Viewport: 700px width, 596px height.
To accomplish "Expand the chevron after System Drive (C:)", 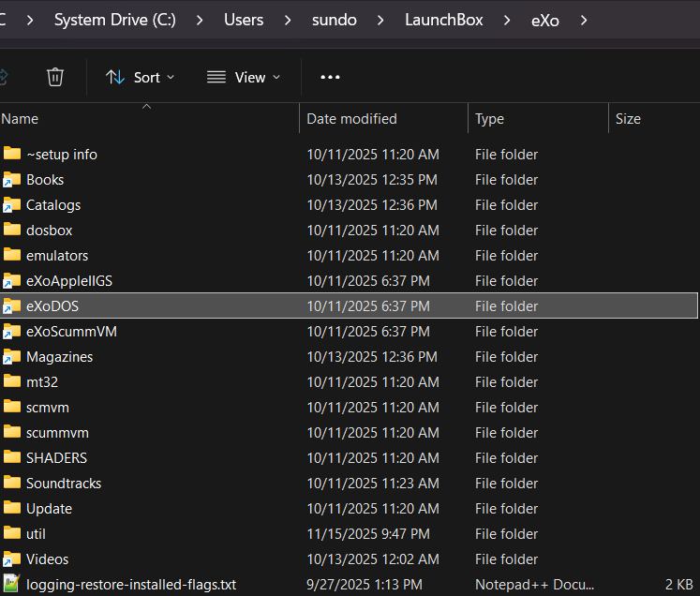I will coord(199,19).
